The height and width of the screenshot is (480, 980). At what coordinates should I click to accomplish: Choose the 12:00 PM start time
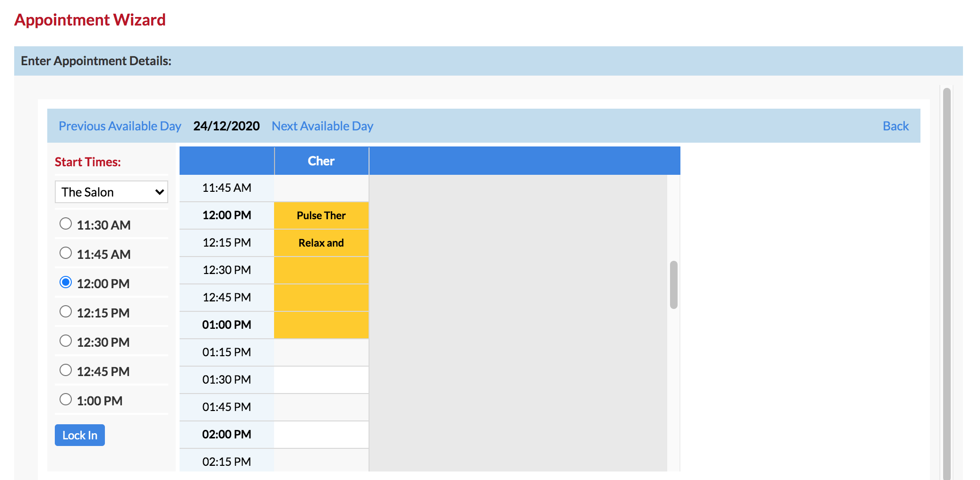pos(66,282)
